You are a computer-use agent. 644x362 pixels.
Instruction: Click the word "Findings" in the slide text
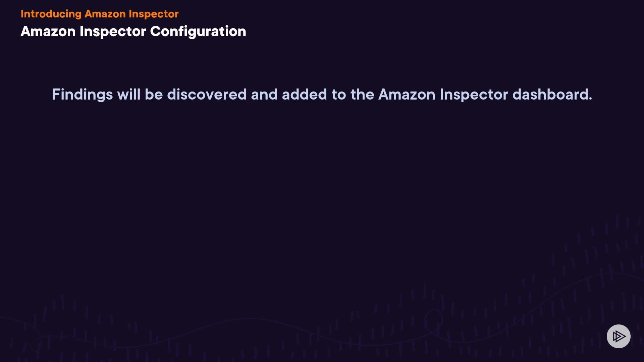click(82, 95)
